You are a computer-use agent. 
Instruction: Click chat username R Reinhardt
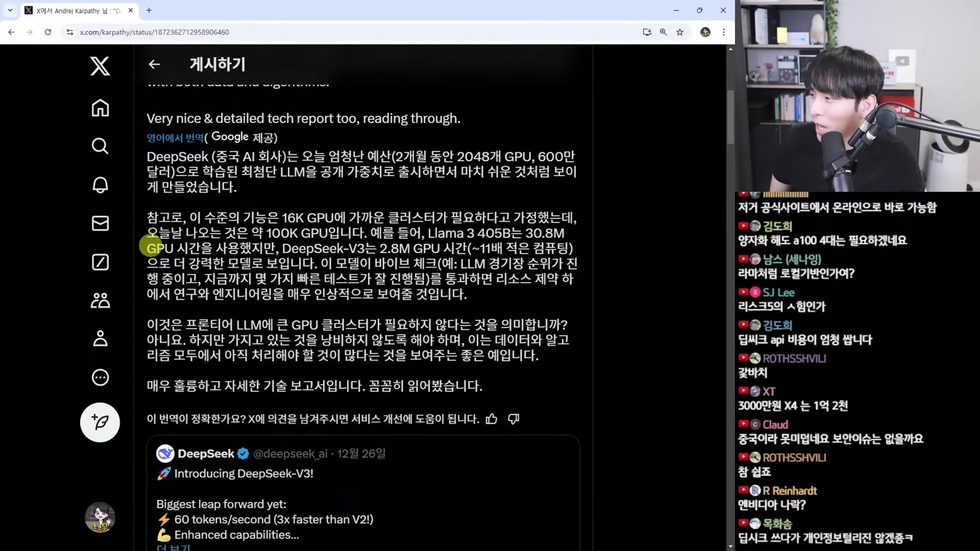pos(790,491)
